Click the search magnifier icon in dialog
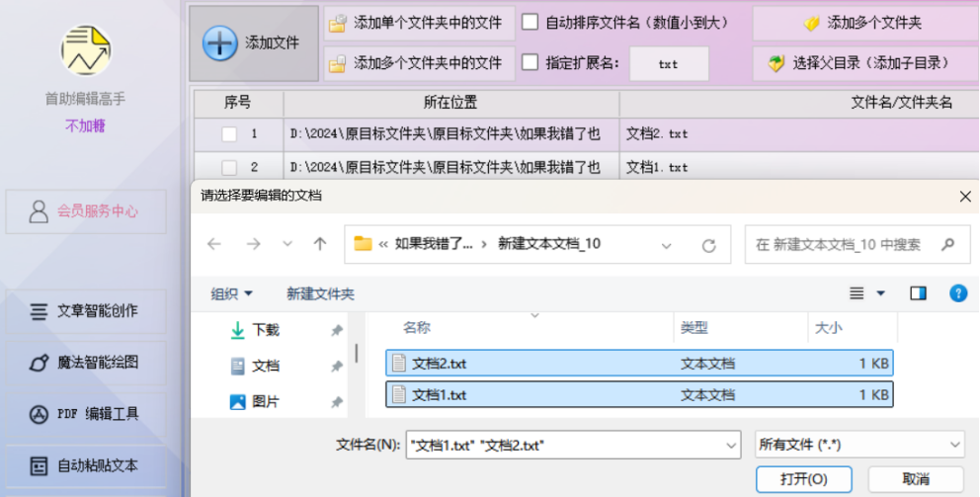Image resolution: width=980 pixels, height=497 pixels. click(947, 244)
